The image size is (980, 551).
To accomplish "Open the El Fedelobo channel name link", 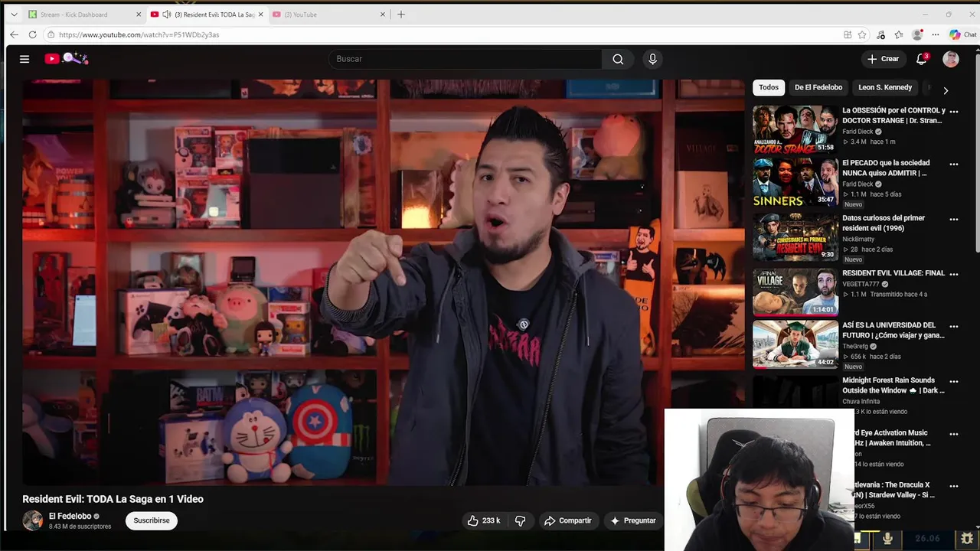I will [70, 517].
